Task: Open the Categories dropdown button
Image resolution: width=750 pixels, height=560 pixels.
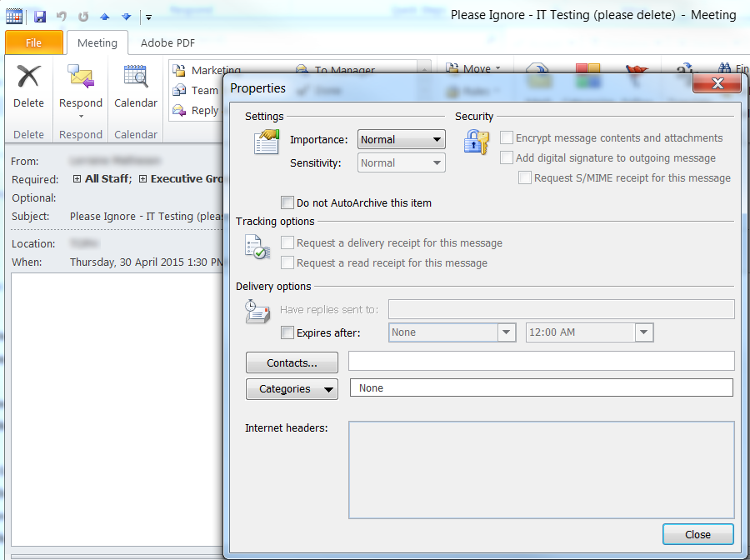Action: click(292, 389)
